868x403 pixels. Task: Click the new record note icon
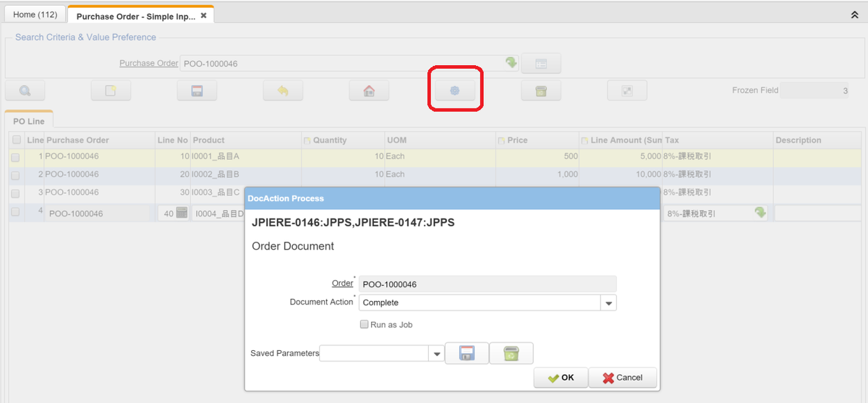coord(111,90)
